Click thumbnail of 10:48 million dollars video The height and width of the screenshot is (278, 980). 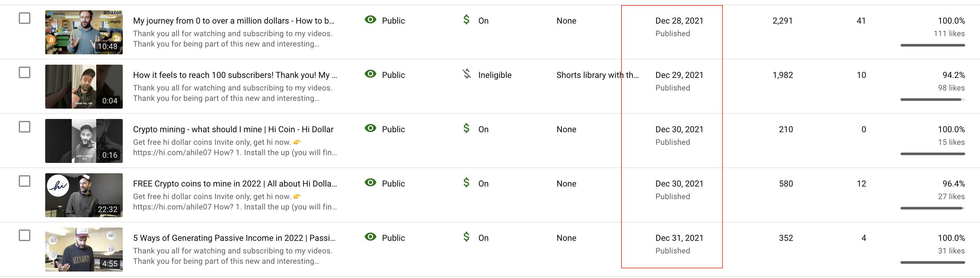[x=84, y=32]
